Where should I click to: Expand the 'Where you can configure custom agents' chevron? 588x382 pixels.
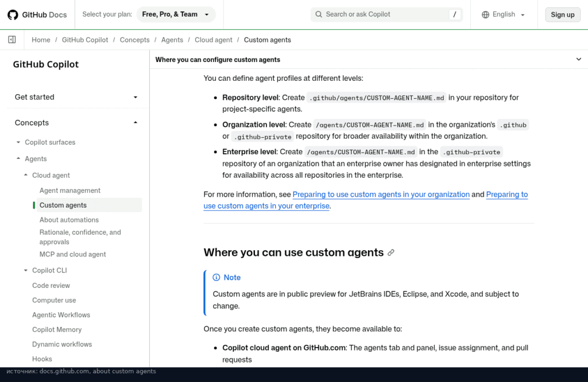[x=579, y=59]
